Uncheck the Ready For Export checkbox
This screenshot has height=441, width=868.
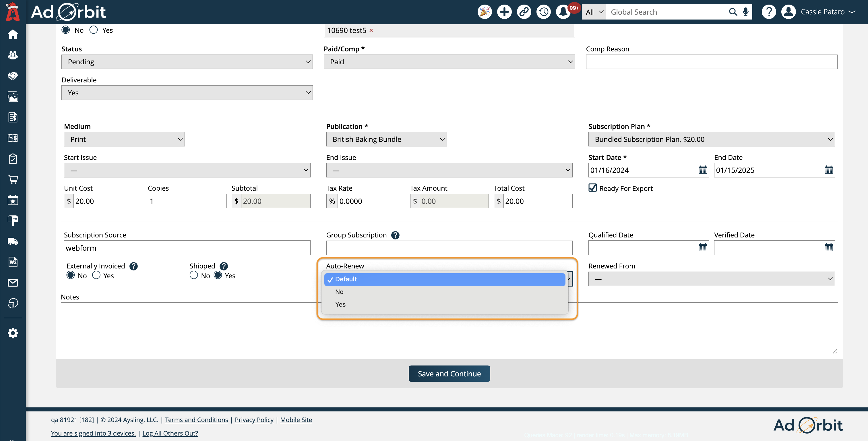tap(593, 188)
